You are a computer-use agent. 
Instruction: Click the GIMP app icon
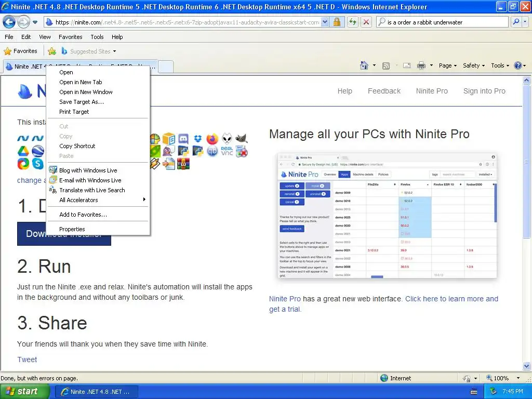point(242,138)
